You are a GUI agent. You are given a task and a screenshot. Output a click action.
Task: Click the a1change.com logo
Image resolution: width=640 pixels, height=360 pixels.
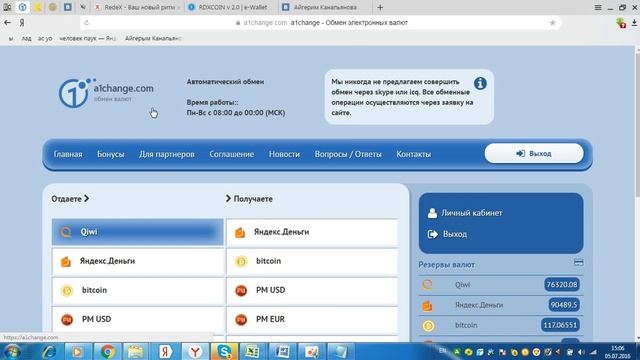pyautogui.click(x=106, y=93)
